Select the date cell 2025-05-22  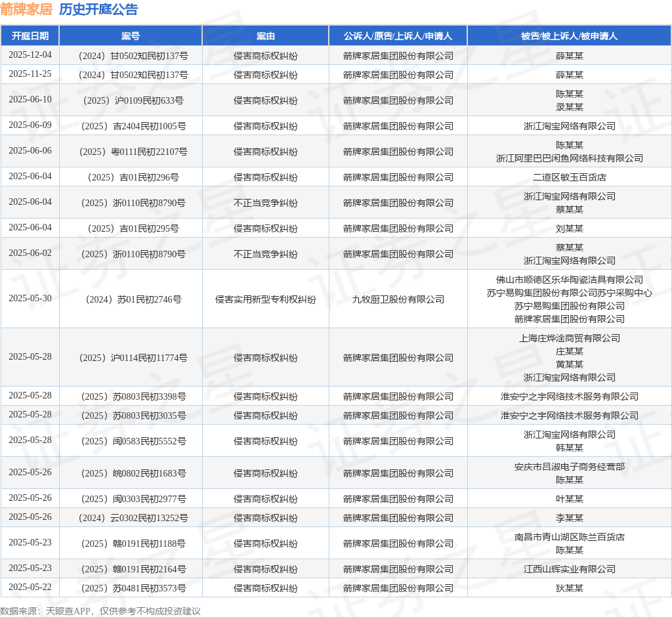(x=30, y=588)
